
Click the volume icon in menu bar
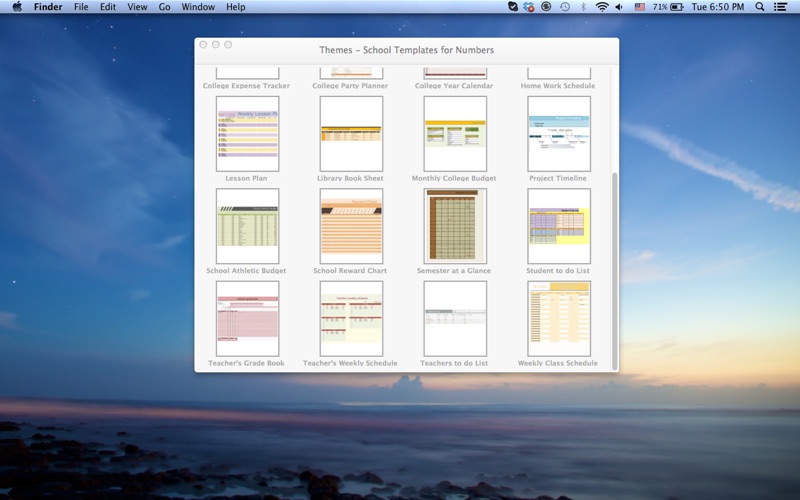[619, 7]
